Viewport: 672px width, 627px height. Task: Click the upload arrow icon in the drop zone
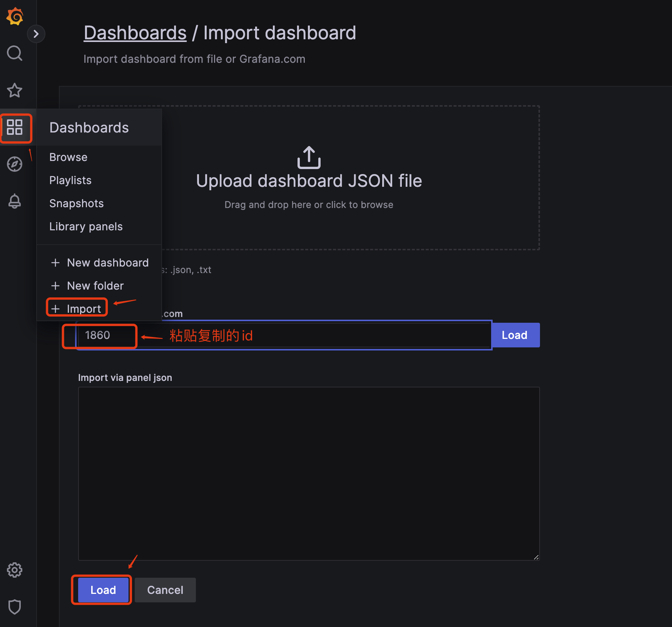309,157
